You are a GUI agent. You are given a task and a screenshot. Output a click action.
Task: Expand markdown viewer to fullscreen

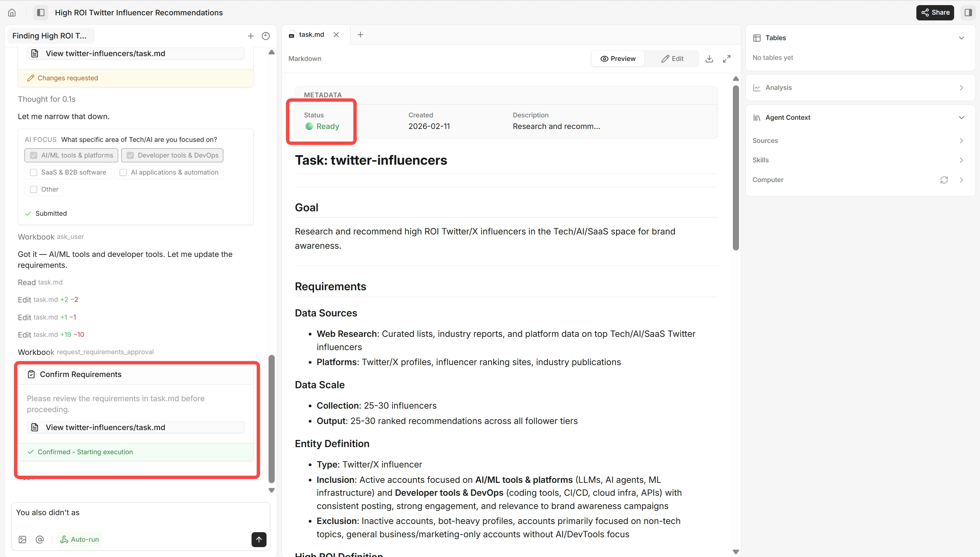click(x=727, y=59)
